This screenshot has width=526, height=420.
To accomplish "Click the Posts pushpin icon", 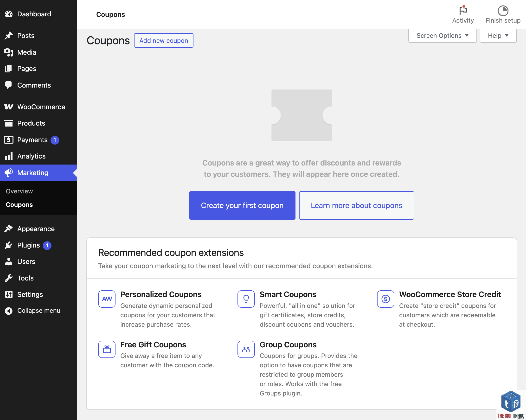I will pos(8,36).
